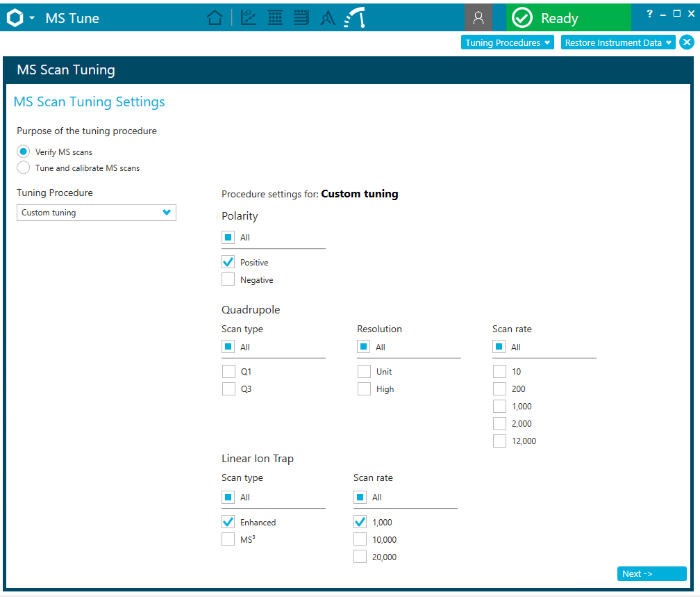Open the Custom tuning dropdown

pyautogui.click(x=97, y=213)
